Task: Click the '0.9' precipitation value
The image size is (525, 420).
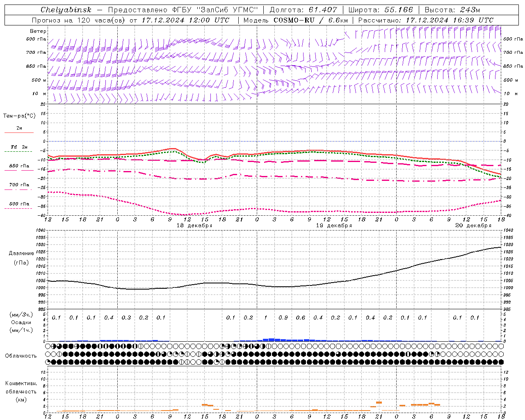Action: [283, 318]
